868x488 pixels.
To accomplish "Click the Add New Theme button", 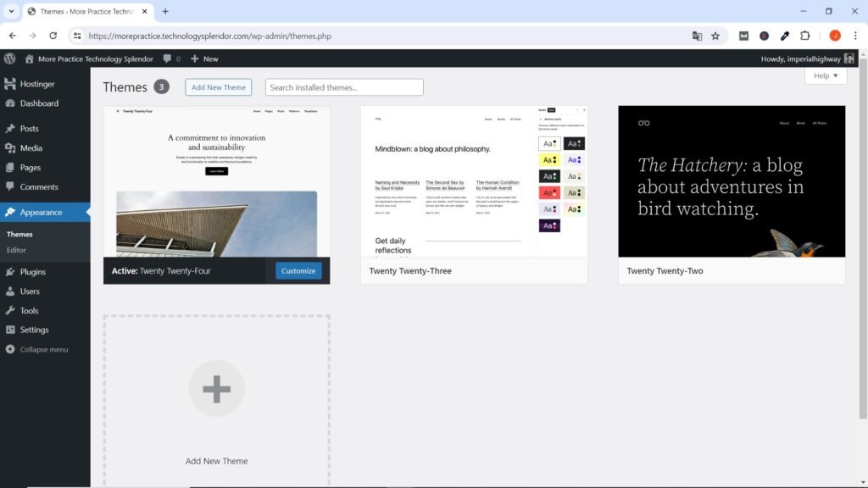I will coord(218,86).
